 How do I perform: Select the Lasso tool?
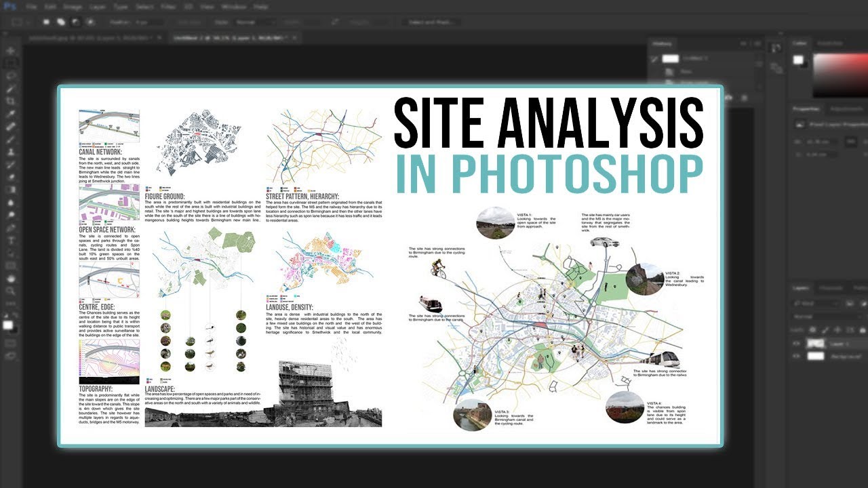pos(9,75)
